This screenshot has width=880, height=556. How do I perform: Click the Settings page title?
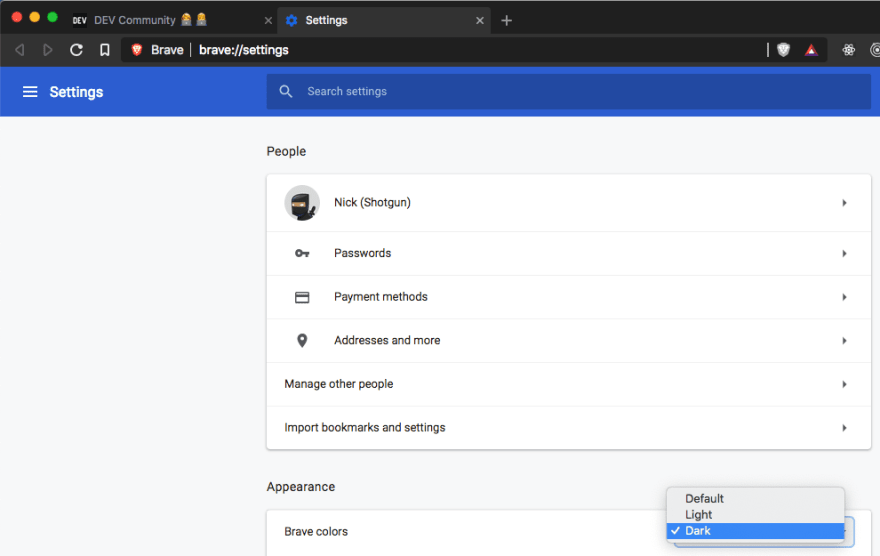(76, 92)
